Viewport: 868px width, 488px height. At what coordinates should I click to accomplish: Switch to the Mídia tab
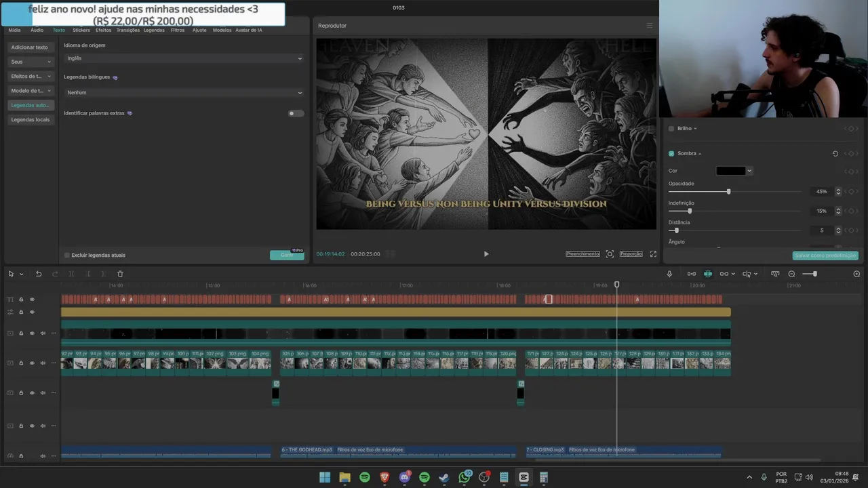coord(14,30)
